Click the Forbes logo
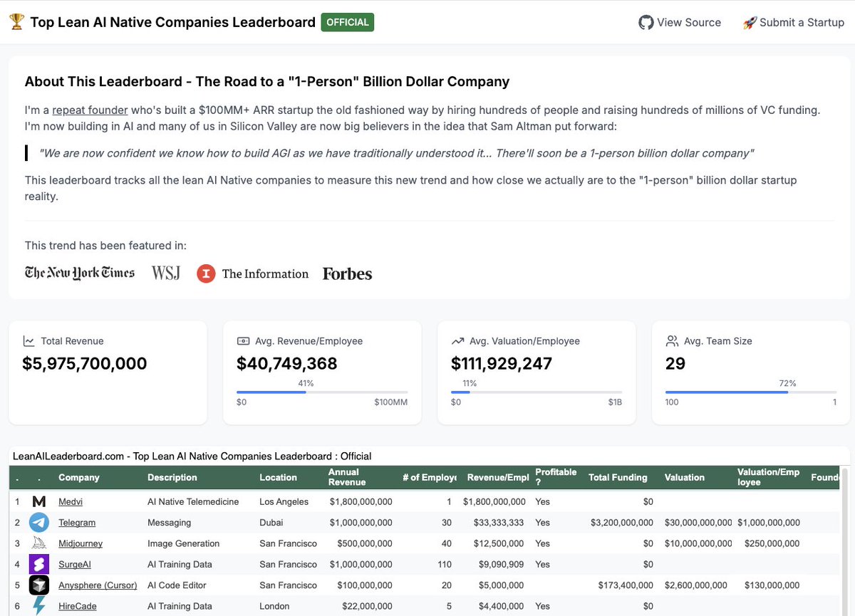855x616 pixels. 347,273
